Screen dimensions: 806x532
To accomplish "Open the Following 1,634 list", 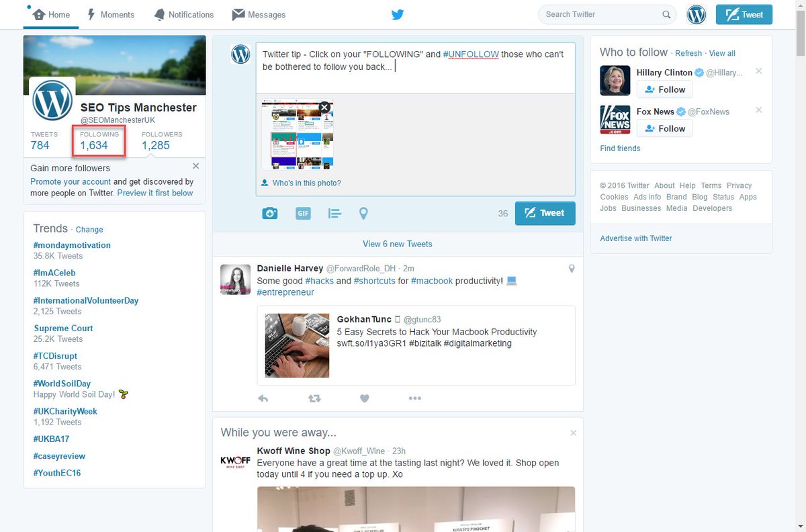I will point(98,140).
